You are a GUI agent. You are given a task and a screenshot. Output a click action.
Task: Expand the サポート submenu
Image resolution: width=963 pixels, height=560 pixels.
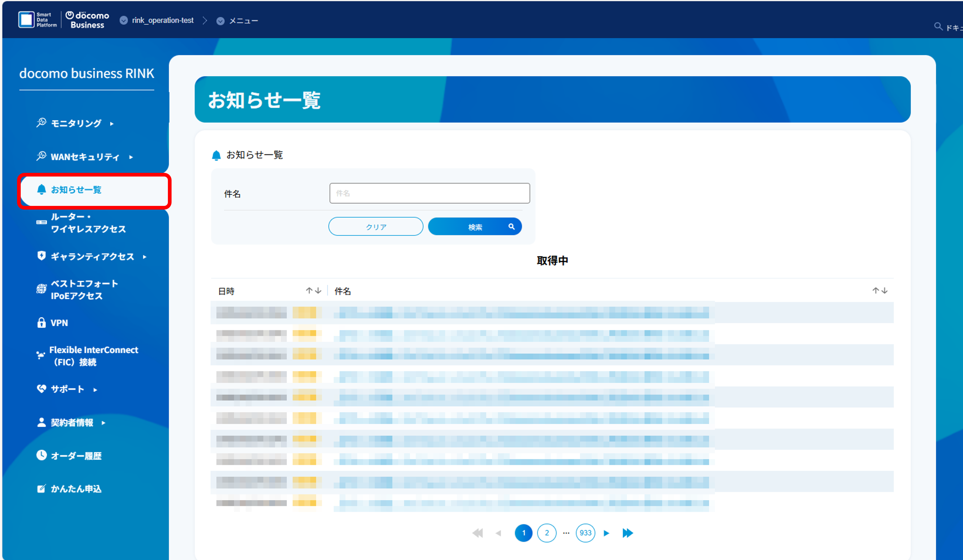(95, 390)
